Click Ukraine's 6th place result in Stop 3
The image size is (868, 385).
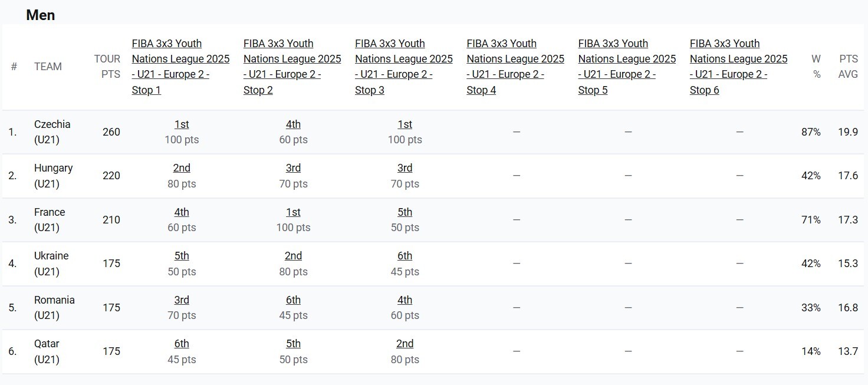pyautogui.click(x=405, y=256)
